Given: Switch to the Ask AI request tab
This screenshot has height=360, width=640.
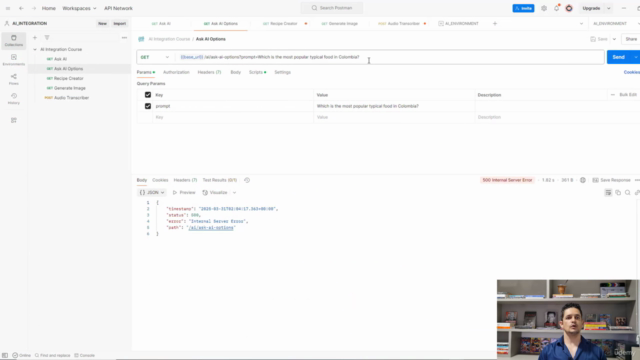Looking at the screenshot, I should point(161,24).
